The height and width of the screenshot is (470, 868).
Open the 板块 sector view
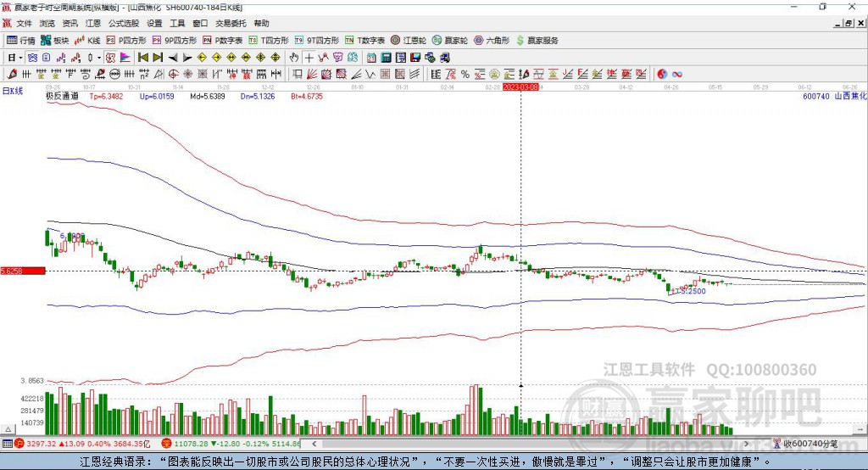[55, 40]
